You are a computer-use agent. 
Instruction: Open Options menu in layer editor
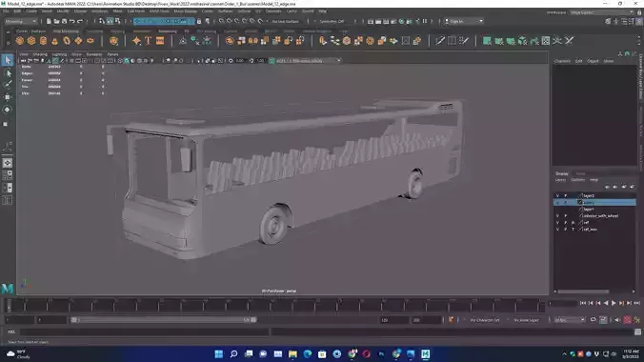[577, 180]
